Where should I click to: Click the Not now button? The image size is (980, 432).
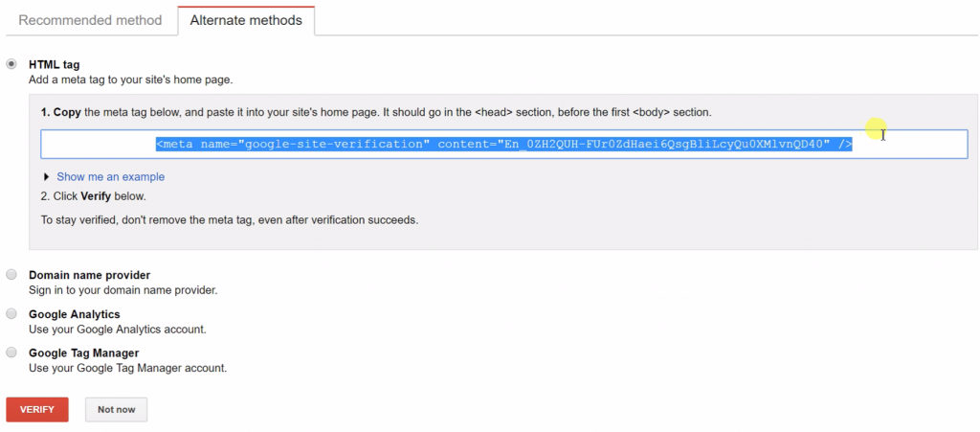click(116, 410)
